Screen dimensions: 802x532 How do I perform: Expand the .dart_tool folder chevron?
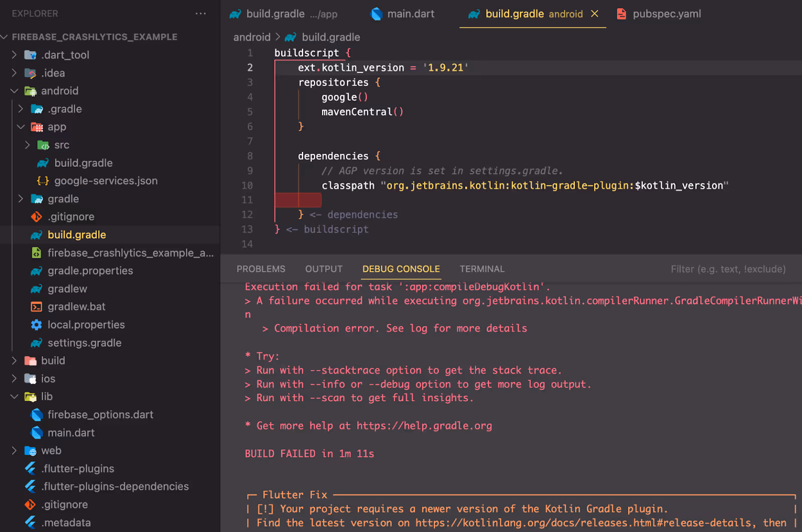(x=14, y=55)
